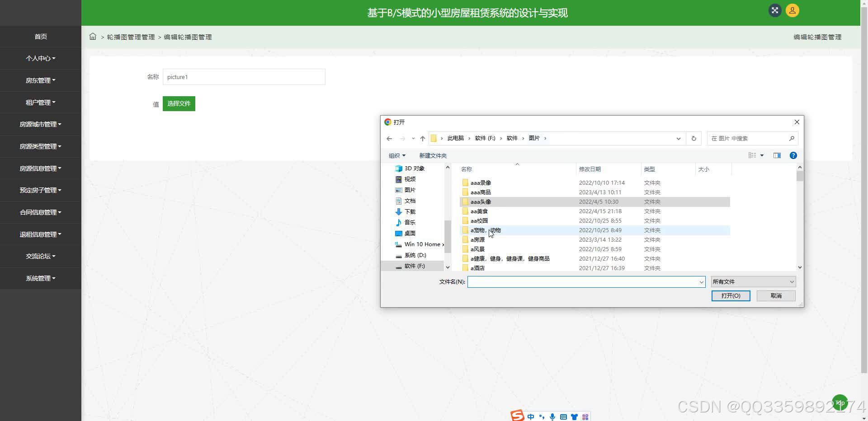Click the Sogou input method S icon
868x421 pixels.
tap(517, 415)
